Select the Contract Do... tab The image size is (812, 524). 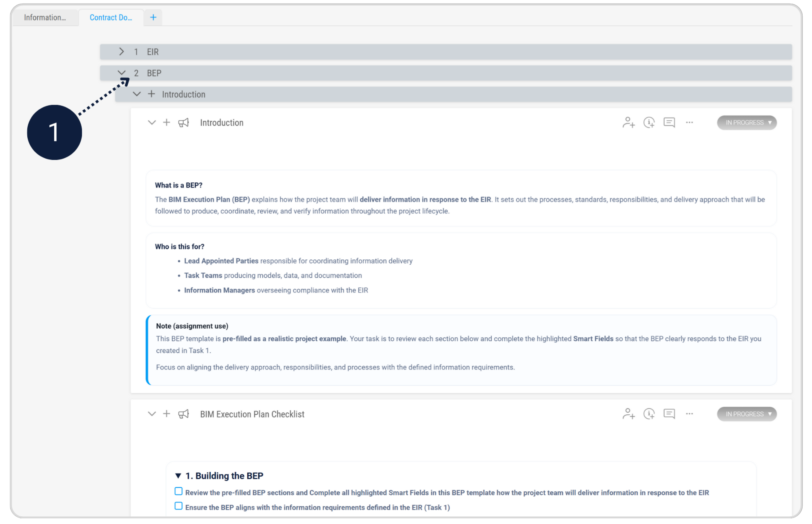(111, 18)
